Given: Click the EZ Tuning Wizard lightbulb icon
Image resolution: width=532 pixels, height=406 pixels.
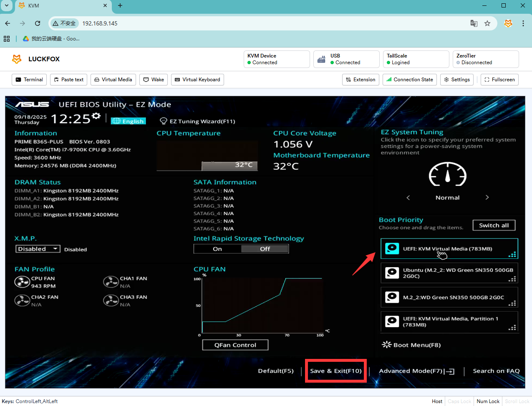Looking at the screenshot, I should tap(164, 121).
